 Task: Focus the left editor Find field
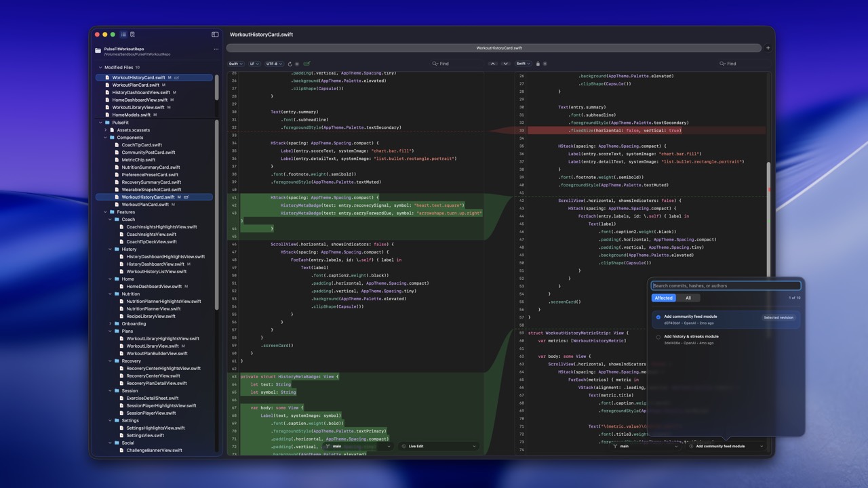pyautogui.click(x=456, y=64)
